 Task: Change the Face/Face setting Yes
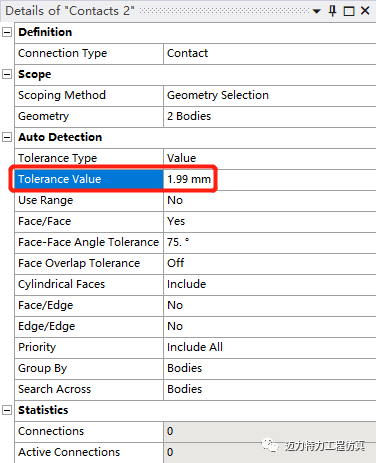coord(270,221)
